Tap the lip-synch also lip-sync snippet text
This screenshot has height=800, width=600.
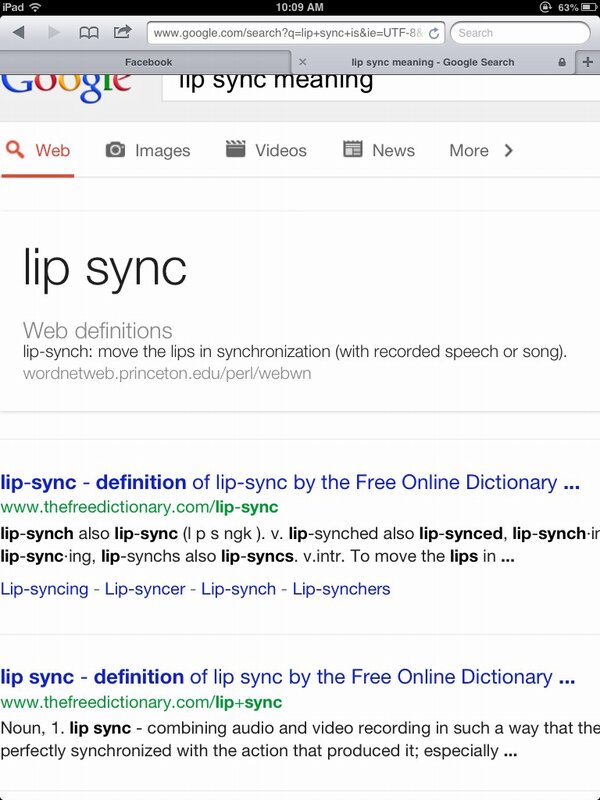tap(300, 545)
